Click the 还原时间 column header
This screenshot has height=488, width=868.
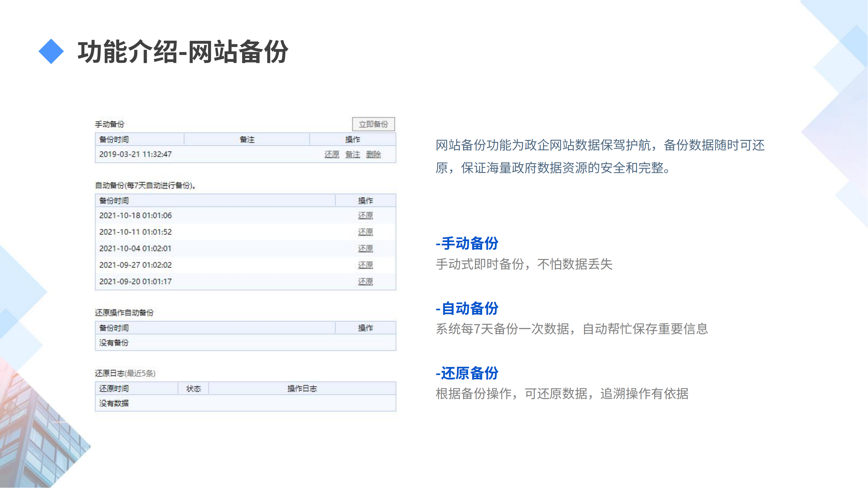pos(114,389)
